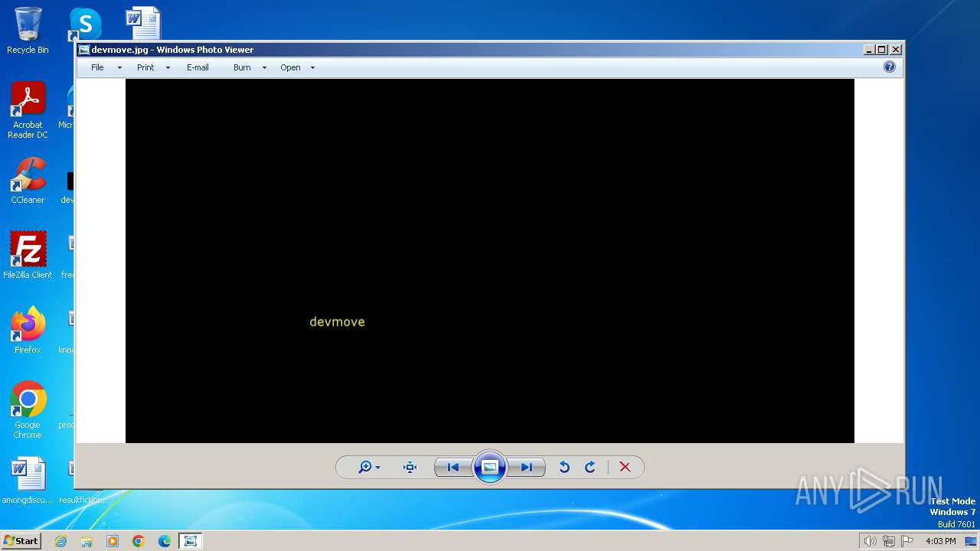This screenshot has height=551, width=980.
Task: Open the Open menu
Action: click(290, 67)
